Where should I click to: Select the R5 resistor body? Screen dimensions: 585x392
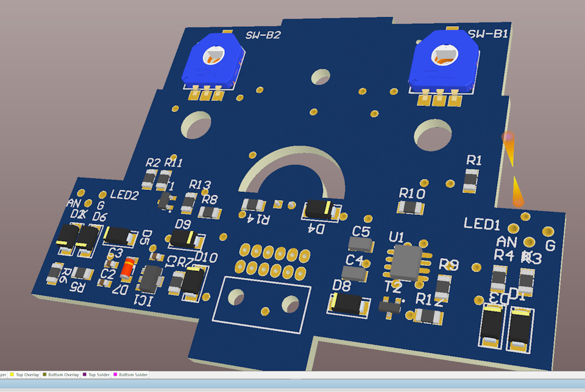[82, 273]
